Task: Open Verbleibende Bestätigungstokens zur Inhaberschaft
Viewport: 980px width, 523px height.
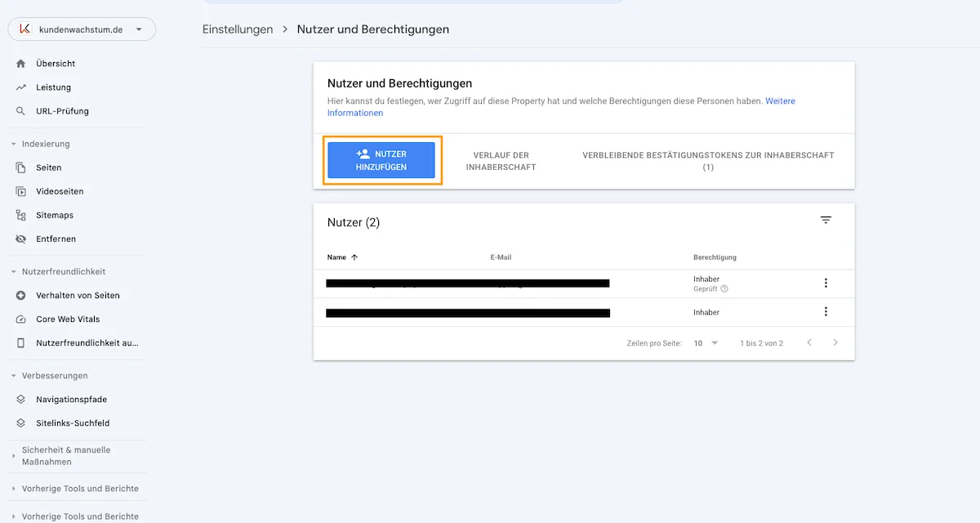Action: (707, 160)
